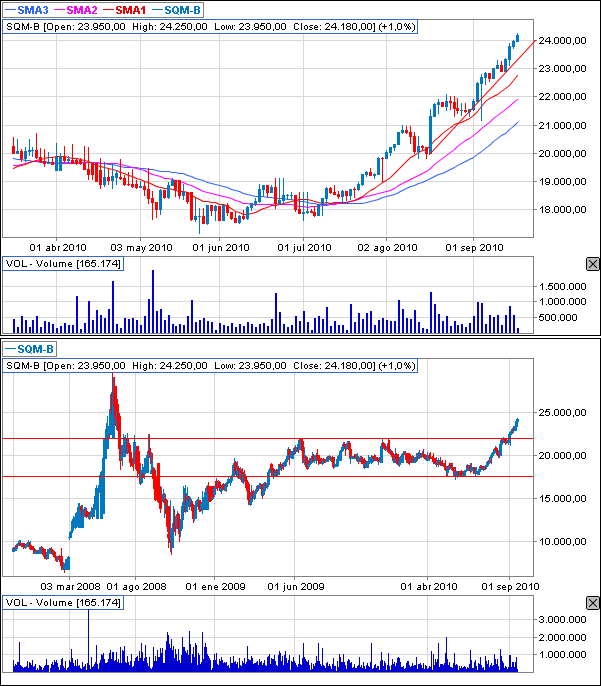Click the lower chart's SQM-B quote info label
This screenshot has width=601, height=686.
click(x=210, y=365)
